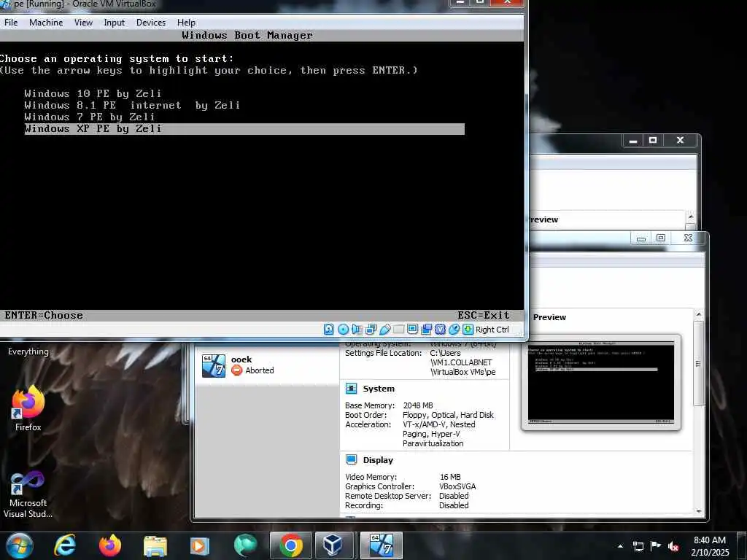This screenshot has width=747, height=560.
Task: Open the Input menu
Action: click(x=115, y=23)
